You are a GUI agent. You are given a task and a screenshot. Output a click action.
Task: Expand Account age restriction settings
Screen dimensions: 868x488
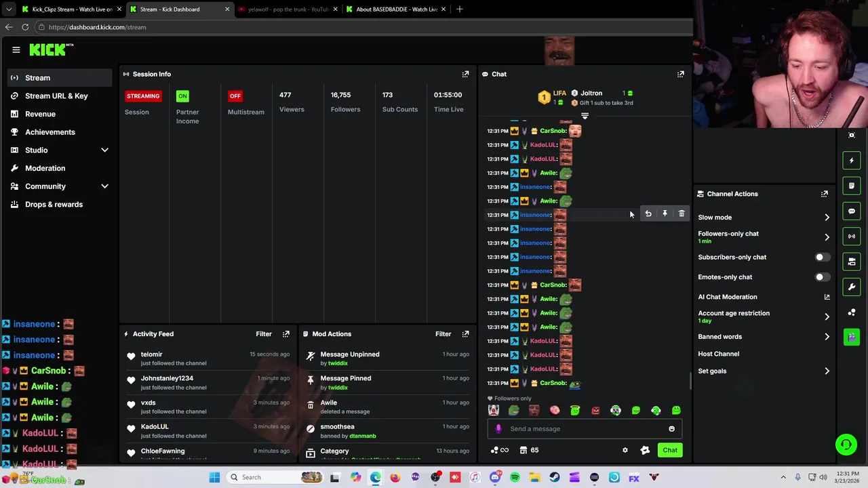[x=827, y=317]
